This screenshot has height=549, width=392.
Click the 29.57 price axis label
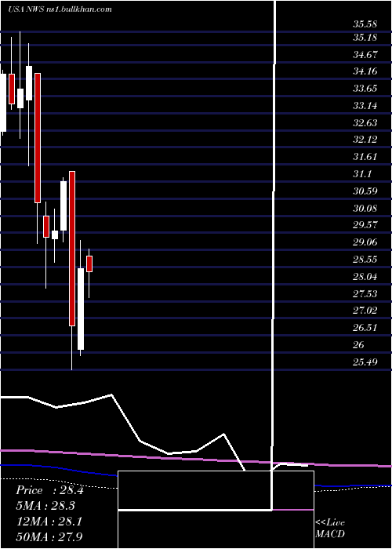click(x=365, y=225)
